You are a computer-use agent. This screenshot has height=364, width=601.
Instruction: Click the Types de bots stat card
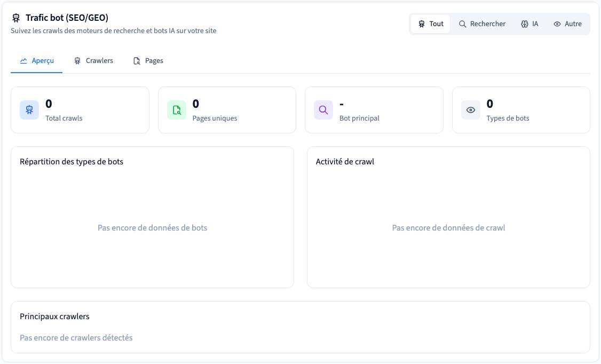[x=521, y=110]
